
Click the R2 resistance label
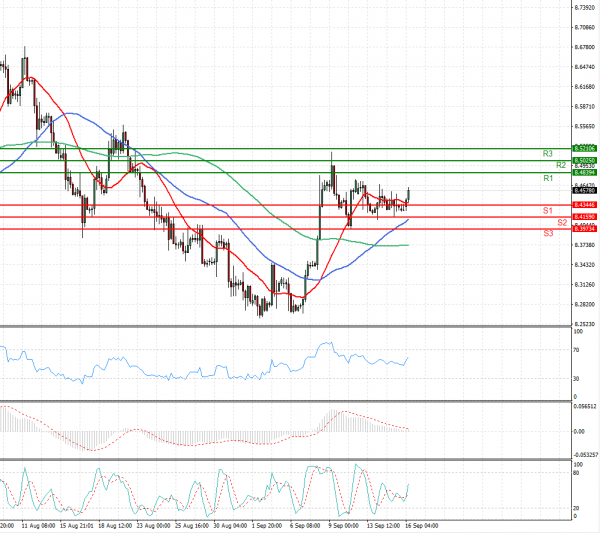click(x=561, y=165)
